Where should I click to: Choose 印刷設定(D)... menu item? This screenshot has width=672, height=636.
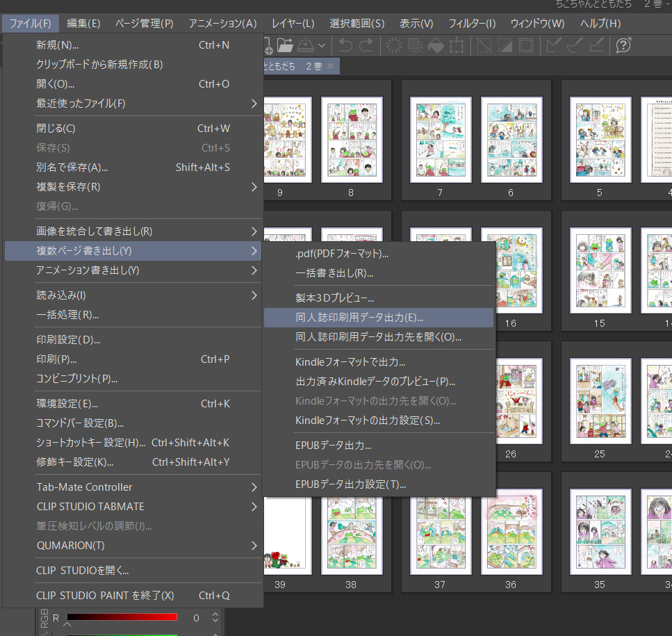coord(133,340)
